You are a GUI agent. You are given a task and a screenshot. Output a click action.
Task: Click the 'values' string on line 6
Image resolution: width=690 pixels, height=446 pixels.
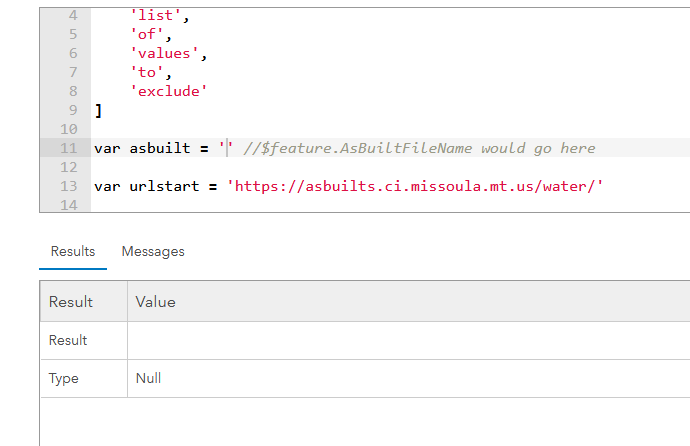[164, 53]
